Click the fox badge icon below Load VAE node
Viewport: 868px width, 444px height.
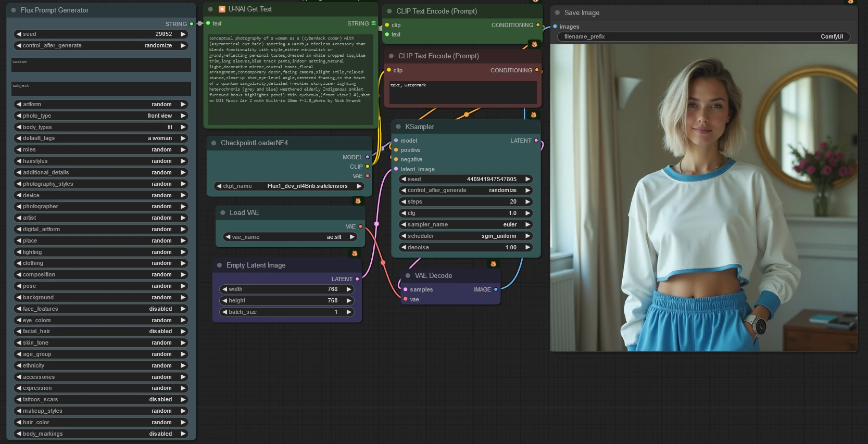[x=355, y=253]
